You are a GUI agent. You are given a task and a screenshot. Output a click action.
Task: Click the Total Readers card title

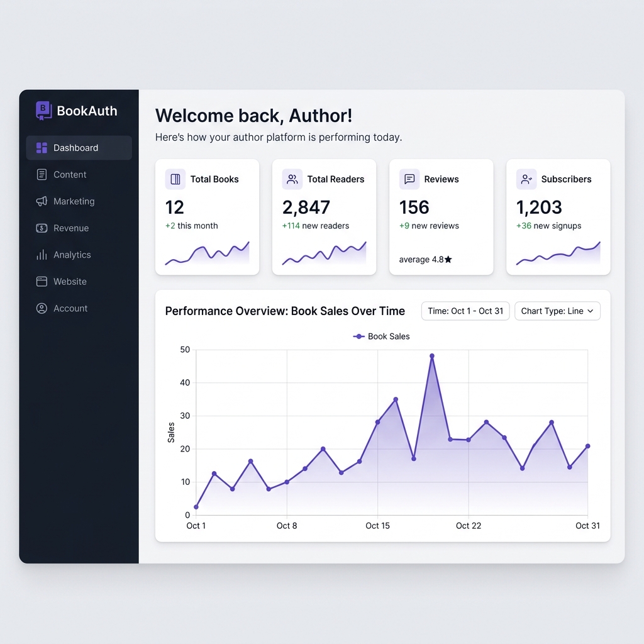click(336, 179)
